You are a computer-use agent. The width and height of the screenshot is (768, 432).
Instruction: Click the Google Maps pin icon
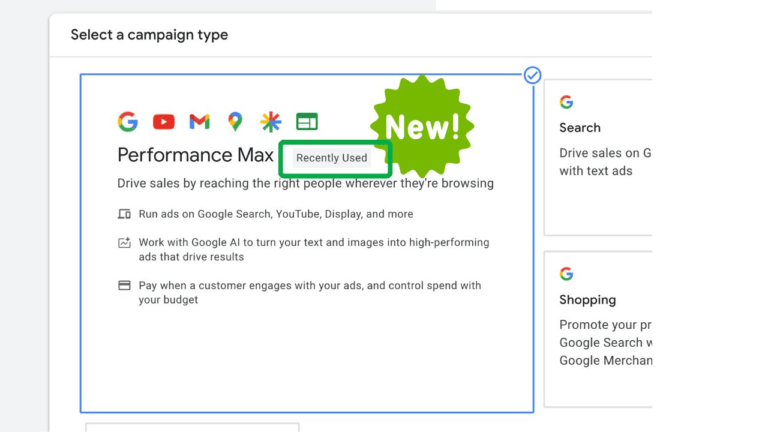pos(235,121)
